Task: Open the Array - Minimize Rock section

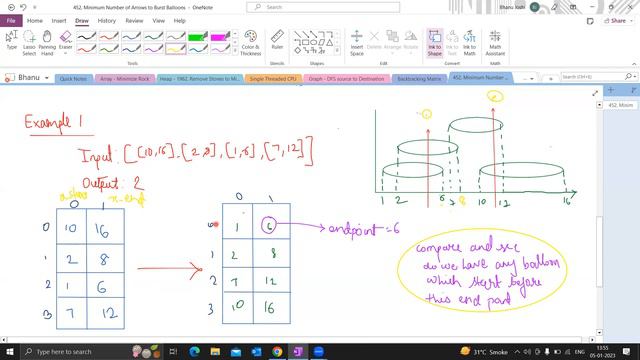Action: point(124,79)
